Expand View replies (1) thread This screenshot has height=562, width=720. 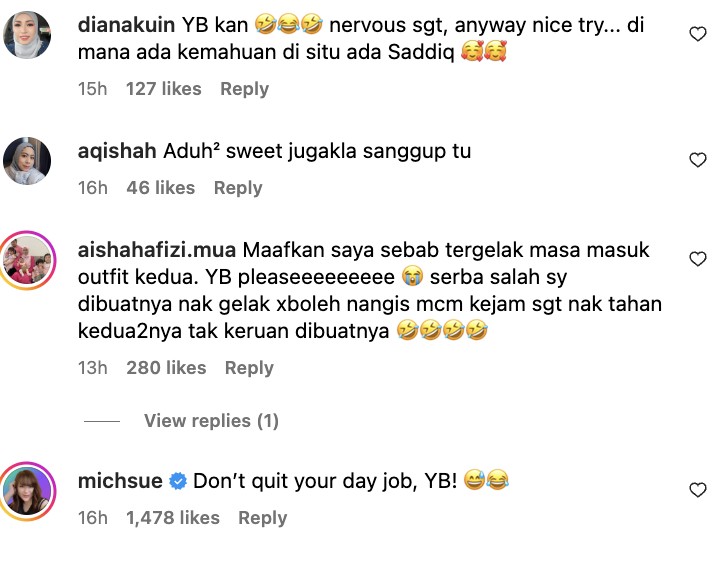tap(211, 421)
